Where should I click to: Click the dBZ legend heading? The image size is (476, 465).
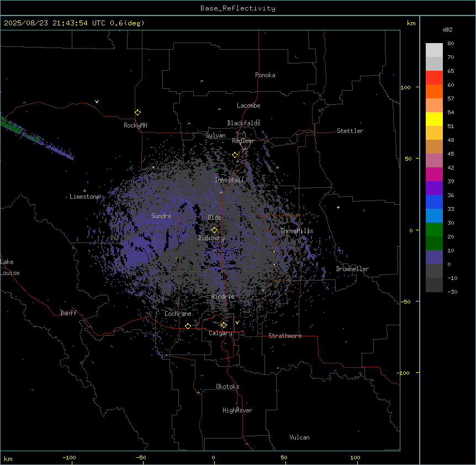[x=447, y=29]
